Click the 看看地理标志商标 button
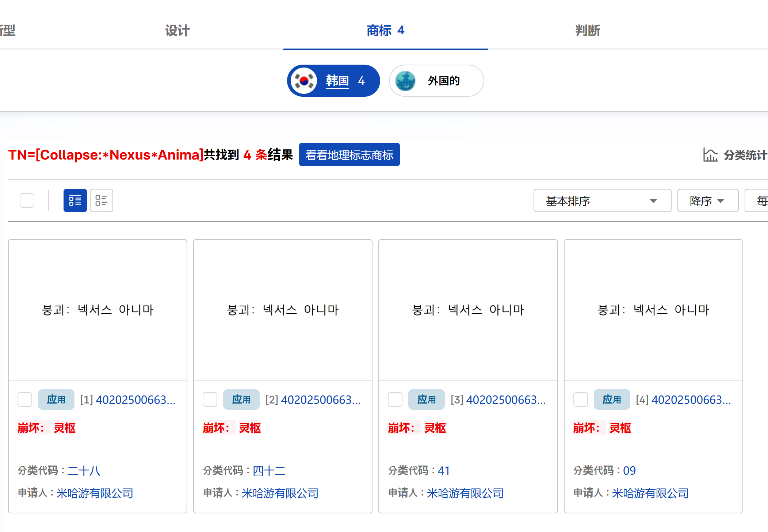 pos(349,155)
